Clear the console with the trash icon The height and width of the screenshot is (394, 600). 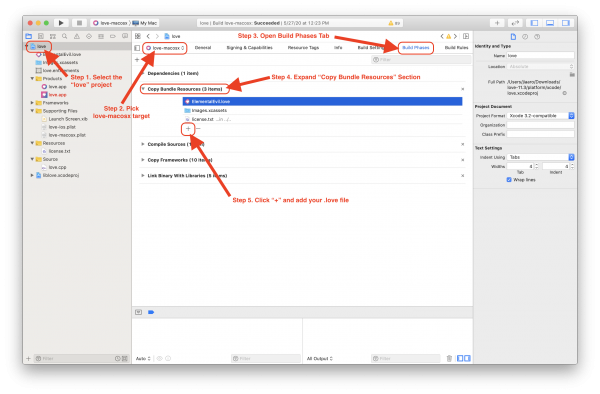(449, 358)
